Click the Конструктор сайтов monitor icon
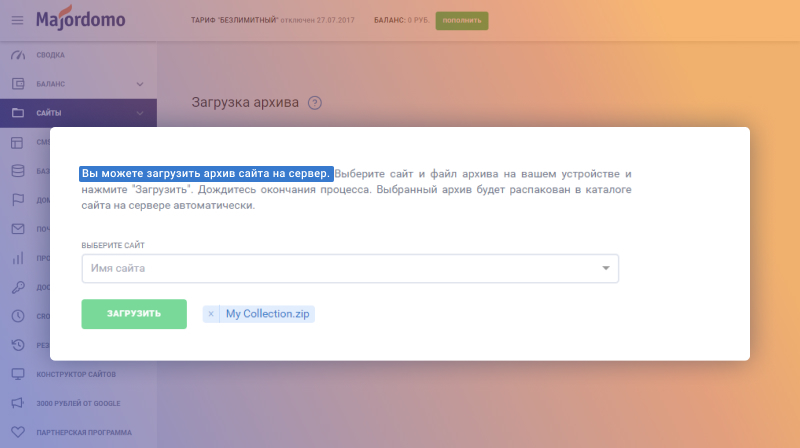 (x=17, y=374)
